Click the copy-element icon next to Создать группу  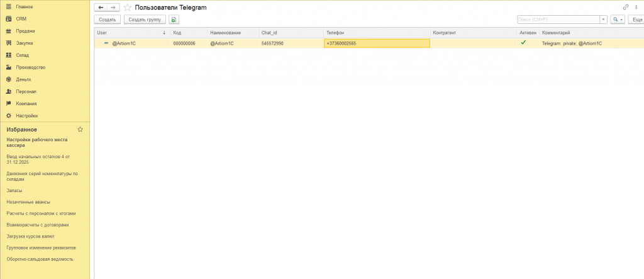click(174, 20)
